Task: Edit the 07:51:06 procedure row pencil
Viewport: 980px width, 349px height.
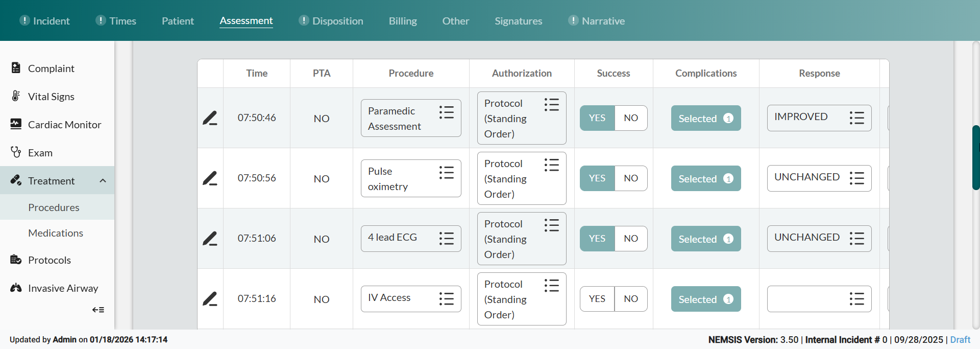Action: pos(210,239)
